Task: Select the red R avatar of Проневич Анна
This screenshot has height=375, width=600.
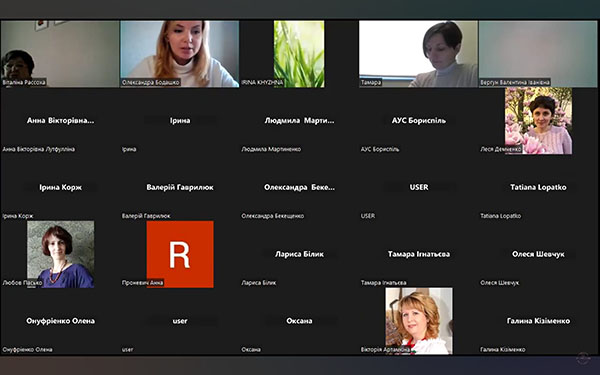Action: (x=180, y=254)
